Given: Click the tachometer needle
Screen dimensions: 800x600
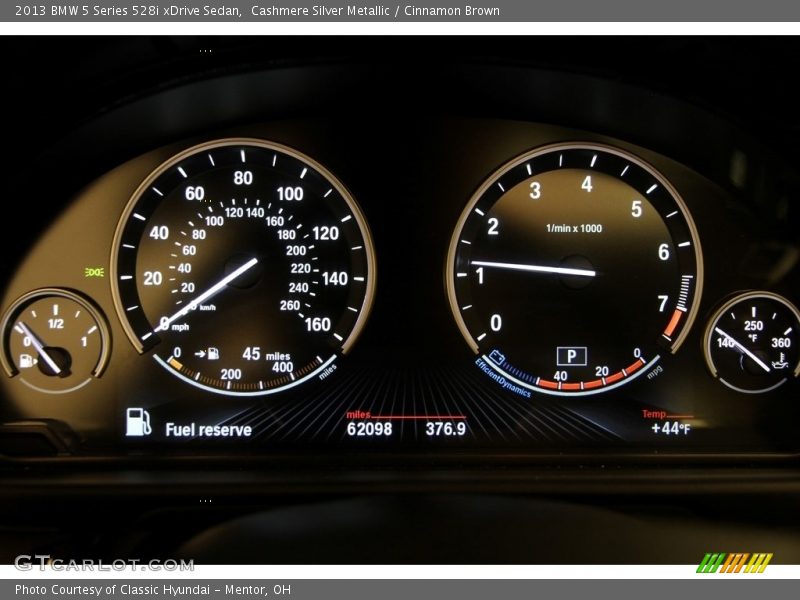Looking at the screenshot, I should [533, 268].
